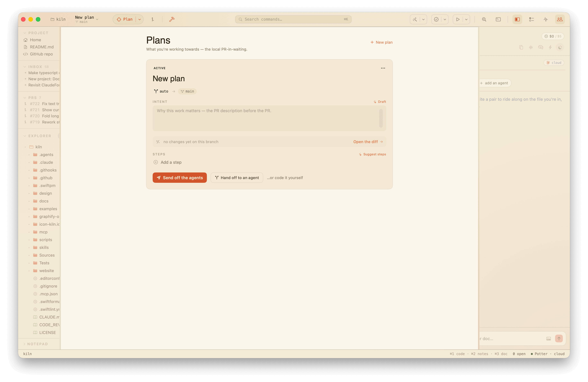Click the branch merge icon beside Plan
The image size is (588, 382).
click(x=153, y=19)
